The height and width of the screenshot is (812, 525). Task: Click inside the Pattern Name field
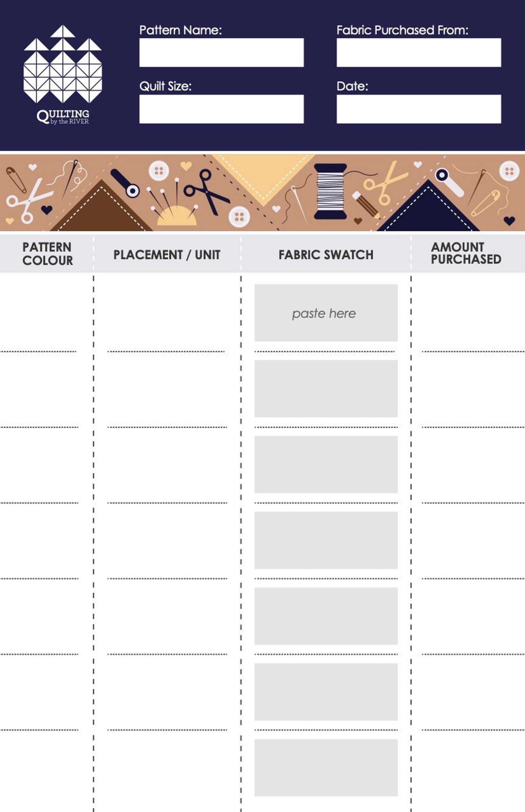point(221,53)
